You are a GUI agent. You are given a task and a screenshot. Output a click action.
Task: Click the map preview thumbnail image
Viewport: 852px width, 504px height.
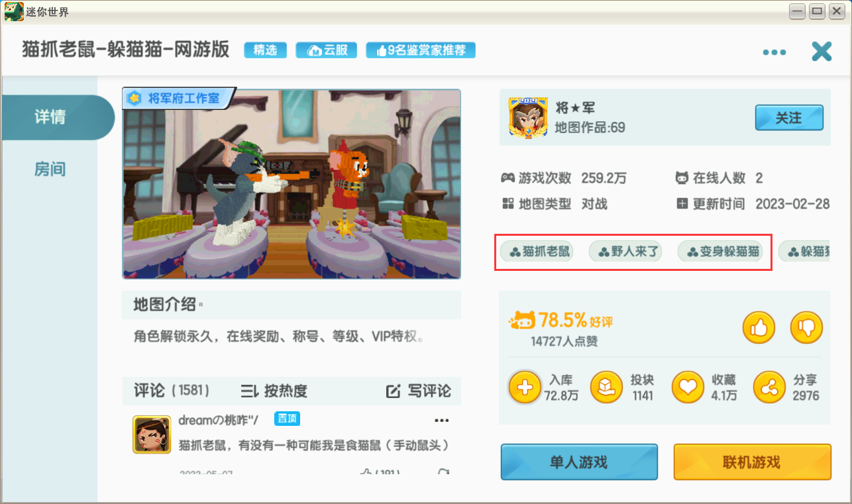[x=292, y=184]
